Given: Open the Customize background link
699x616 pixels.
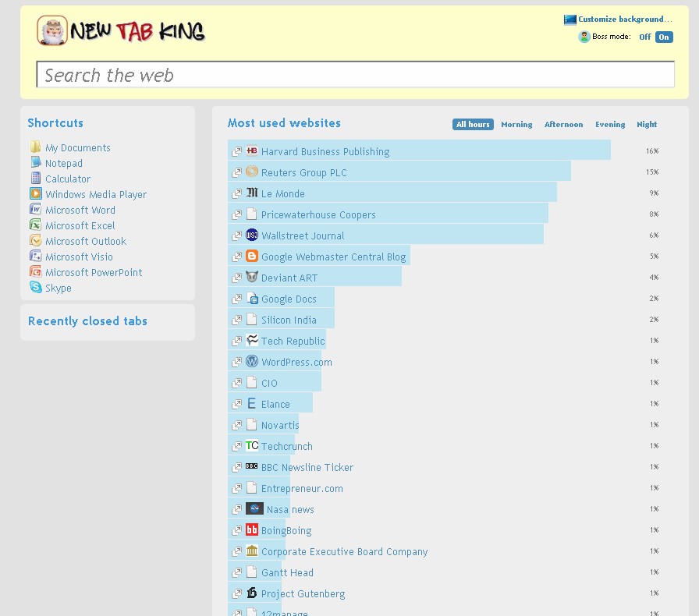Looking at the screenshot, I should (625, 19).
